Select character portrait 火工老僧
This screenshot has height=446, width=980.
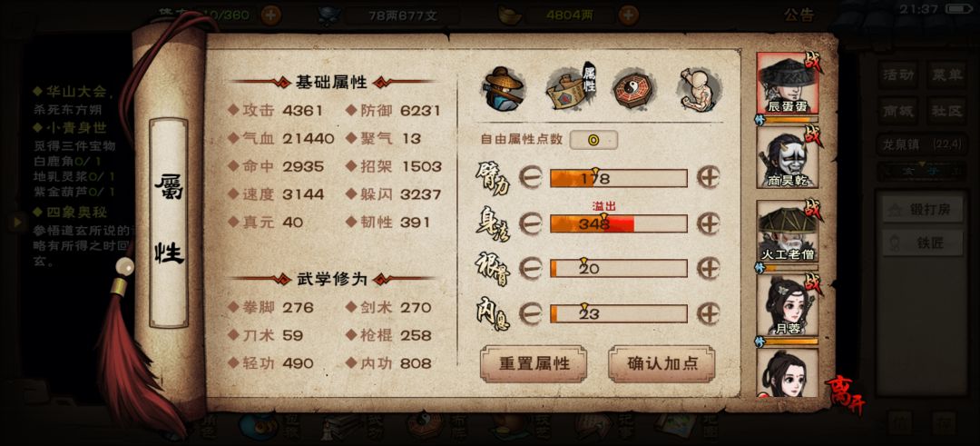pos(788,232)
